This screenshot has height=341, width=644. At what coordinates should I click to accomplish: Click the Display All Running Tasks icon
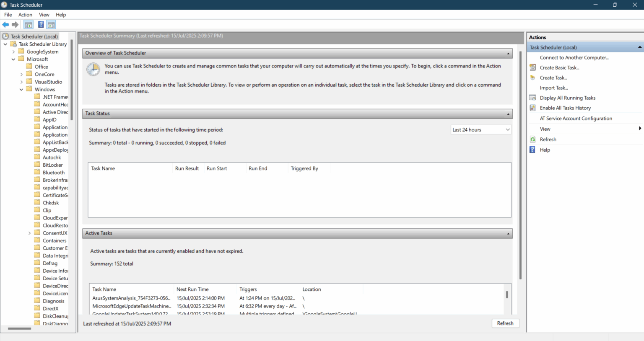(x=533, y=98)
